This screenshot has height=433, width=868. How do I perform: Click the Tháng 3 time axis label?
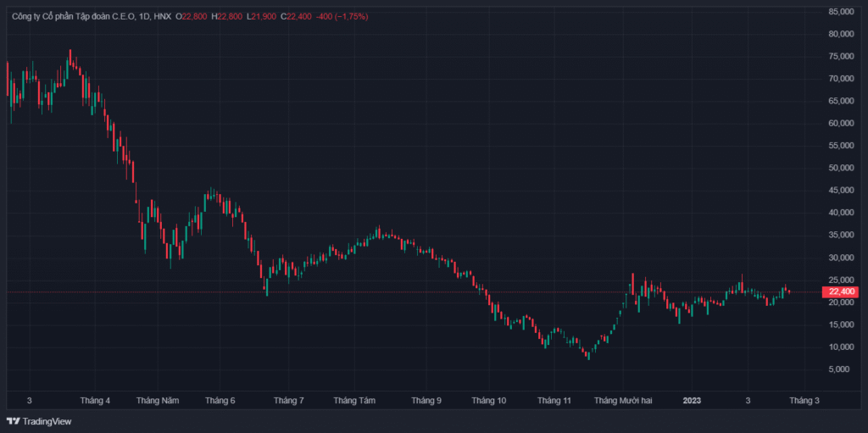pos(804,400)
